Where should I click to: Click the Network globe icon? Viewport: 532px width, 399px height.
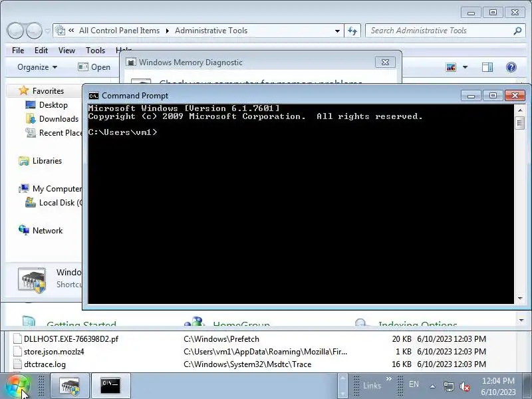[24, 230]
